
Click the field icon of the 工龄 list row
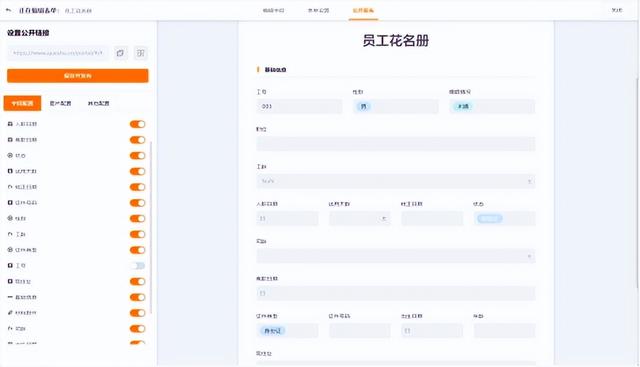click(x=10, y=234)
